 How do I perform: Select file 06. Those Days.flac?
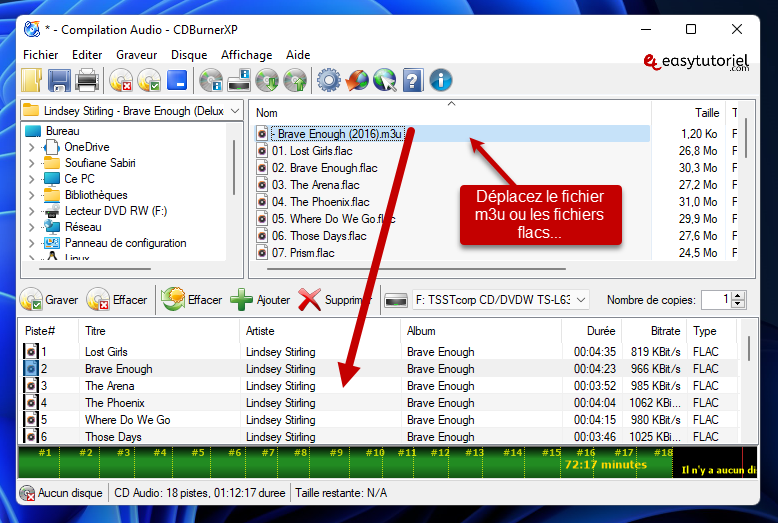tap(319, 236)
